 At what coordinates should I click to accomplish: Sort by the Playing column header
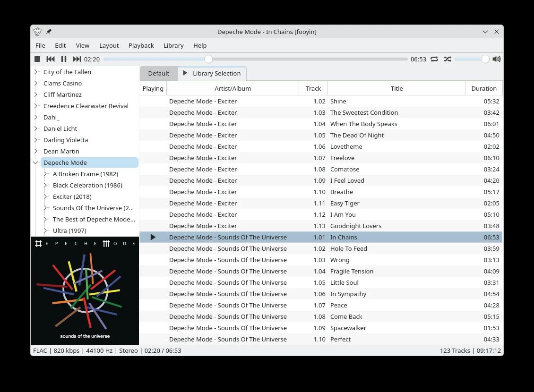(x=153, y=88)
